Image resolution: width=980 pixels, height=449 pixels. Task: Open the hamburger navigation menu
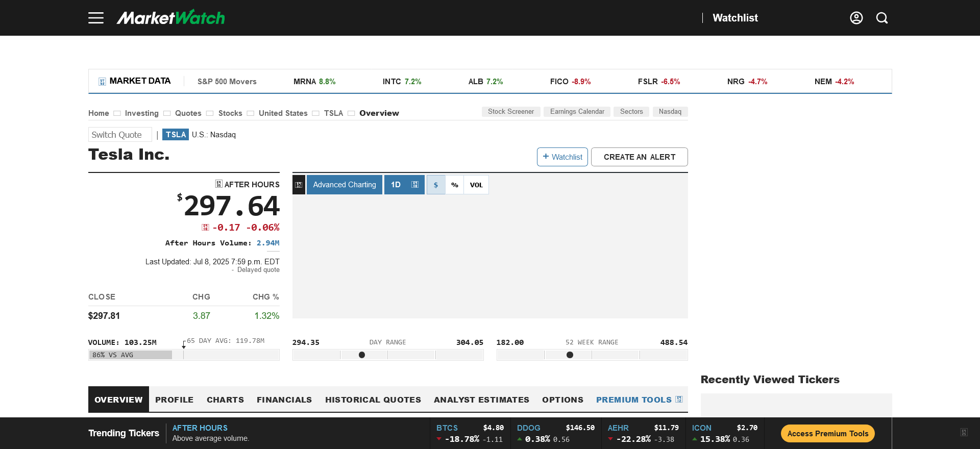tap(96, 18)
